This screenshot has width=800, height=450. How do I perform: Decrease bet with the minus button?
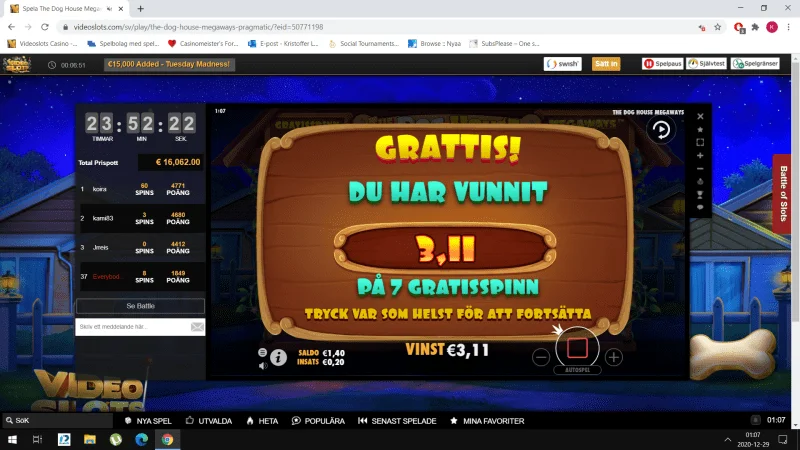pyautogui.click(x=541, y=357)
